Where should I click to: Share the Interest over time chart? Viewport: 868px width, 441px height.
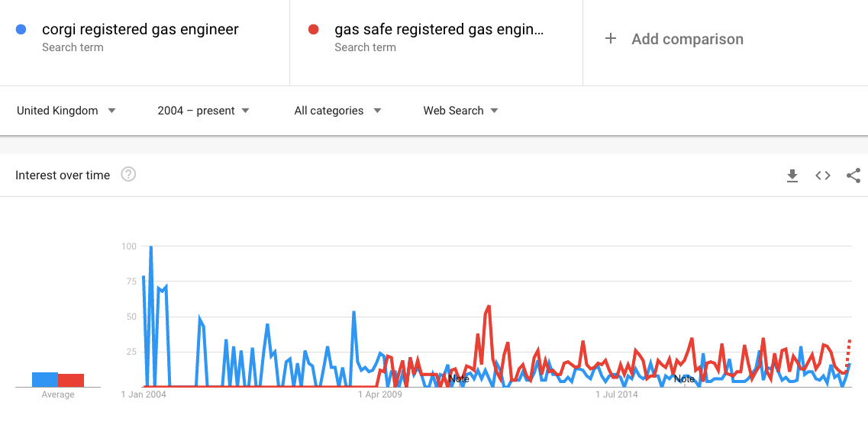(853, 175)
